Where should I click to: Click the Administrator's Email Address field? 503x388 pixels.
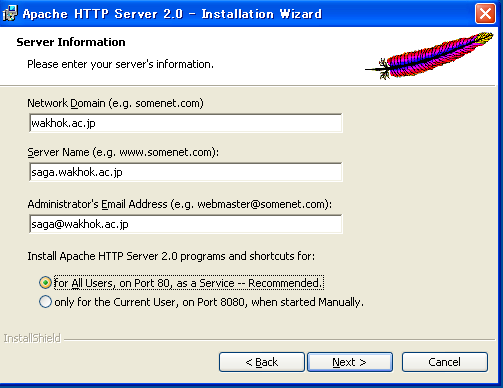pyautogui.click(x=186, y=224)
